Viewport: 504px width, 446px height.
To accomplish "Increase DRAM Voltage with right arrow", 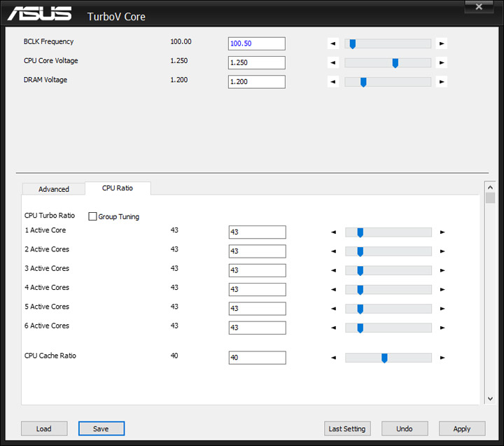I will (442, 82).
